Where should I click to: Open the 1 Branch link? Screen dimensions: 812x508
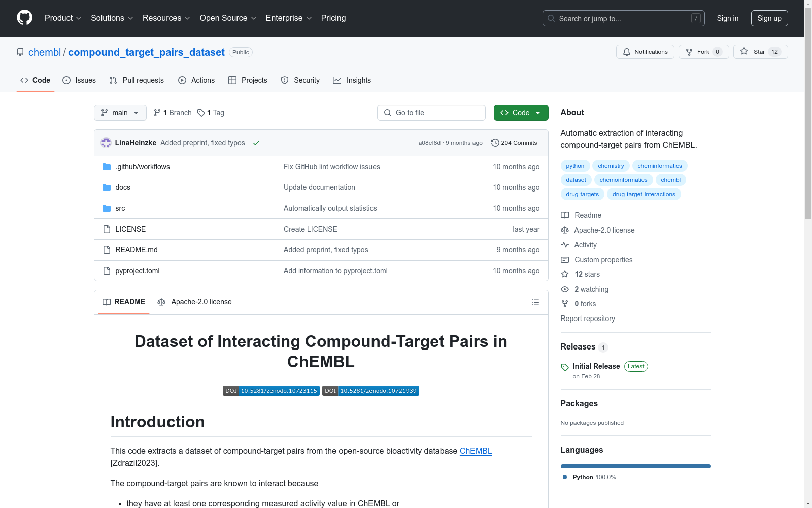173,113
